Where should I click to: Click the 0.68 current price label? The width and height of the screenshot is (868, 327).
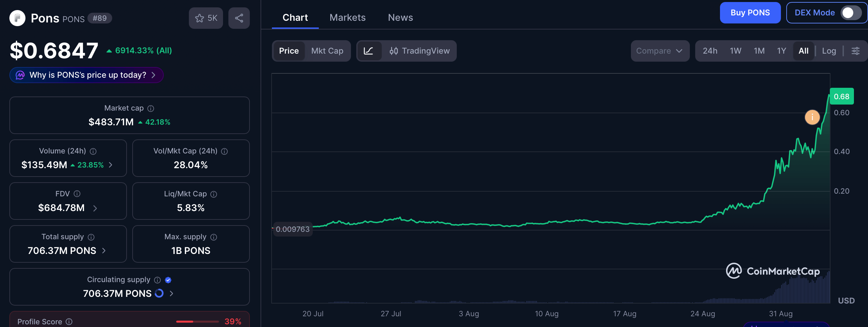(842, 96)
